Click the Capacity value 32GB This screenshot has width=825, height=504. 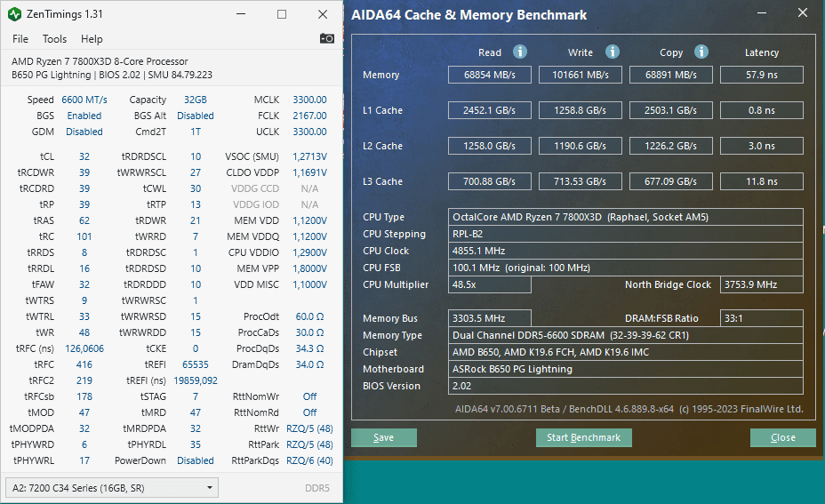pyautogui.click(x=196, y=100)
